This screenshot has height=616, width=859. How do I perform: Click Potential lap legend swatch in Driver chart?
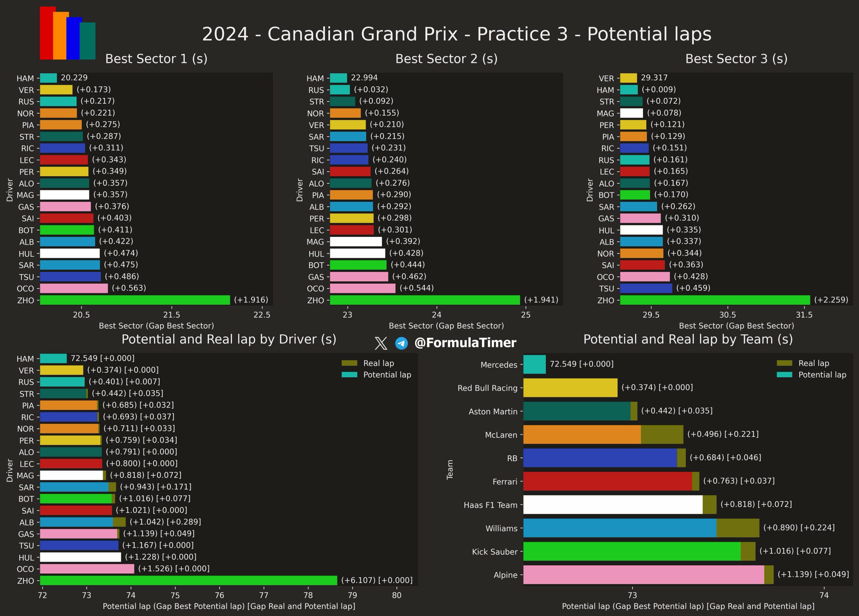pos(349,375)
